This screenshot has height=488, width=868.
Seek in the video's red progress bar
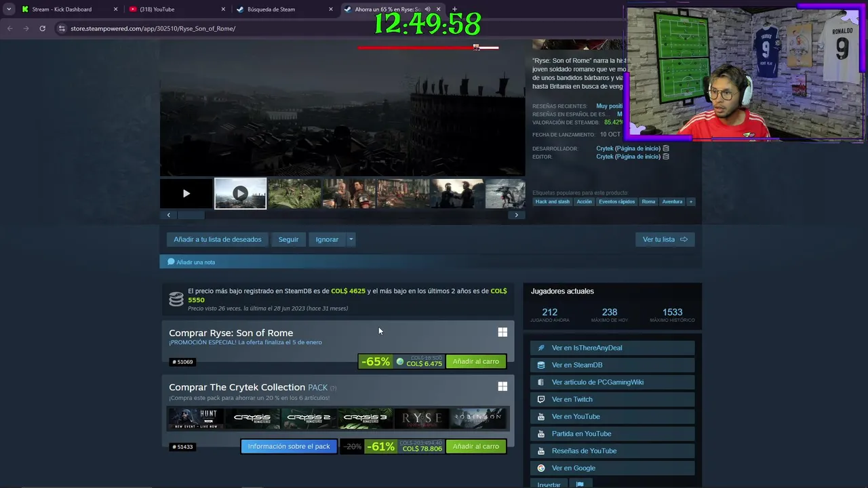click(428, 47)
